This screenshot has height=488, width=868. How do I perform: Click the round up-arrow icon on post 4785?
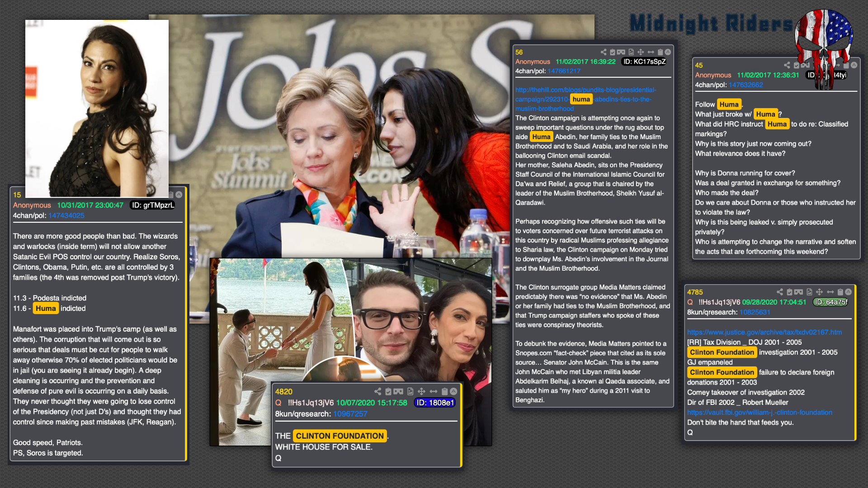coord(849,292)
